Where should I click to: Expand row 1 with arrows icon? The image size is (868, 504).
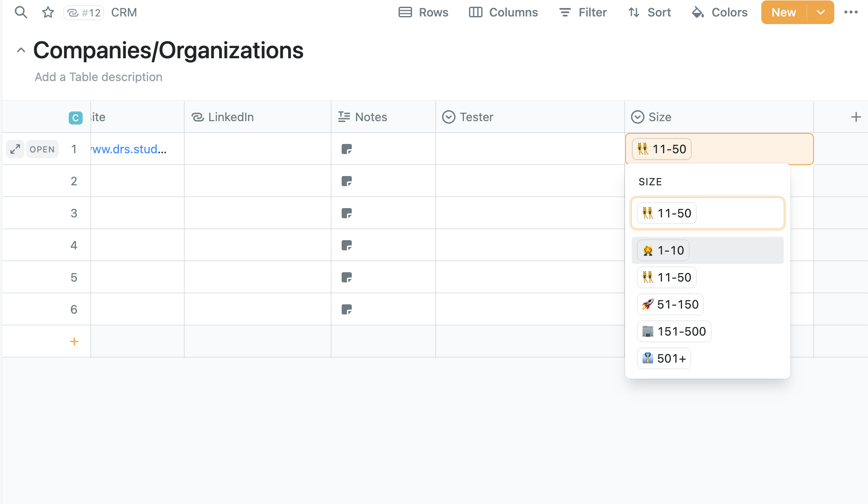tap(15, 149)
